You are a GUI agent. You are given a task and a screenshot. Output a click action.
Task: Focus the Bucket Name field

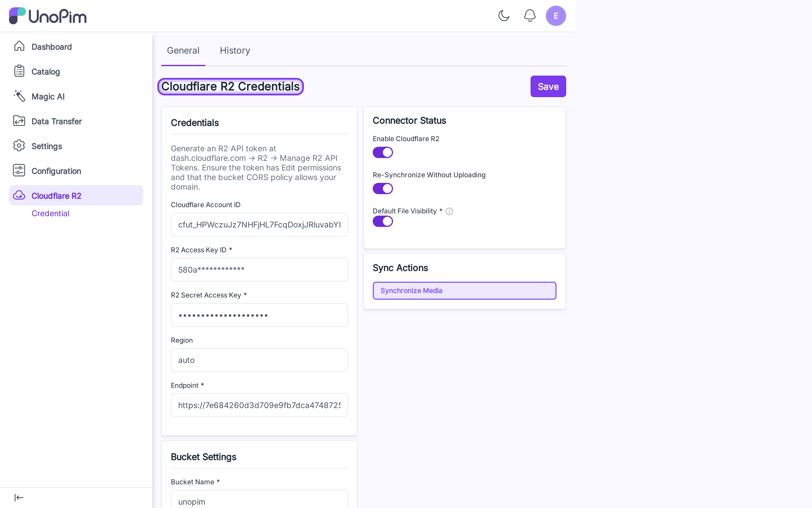tap(259, 499)
